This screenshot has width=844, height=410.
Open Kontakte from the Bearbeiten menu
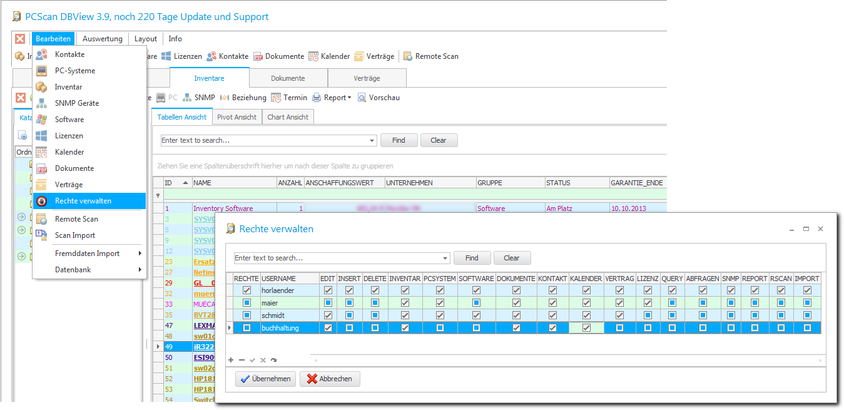click(x=89, y=54)
